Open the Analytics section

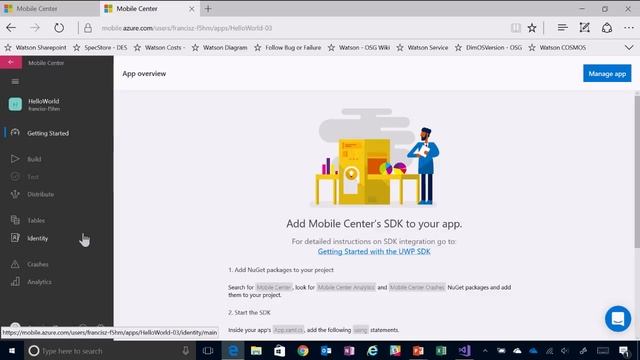click(x=39, y=282)
